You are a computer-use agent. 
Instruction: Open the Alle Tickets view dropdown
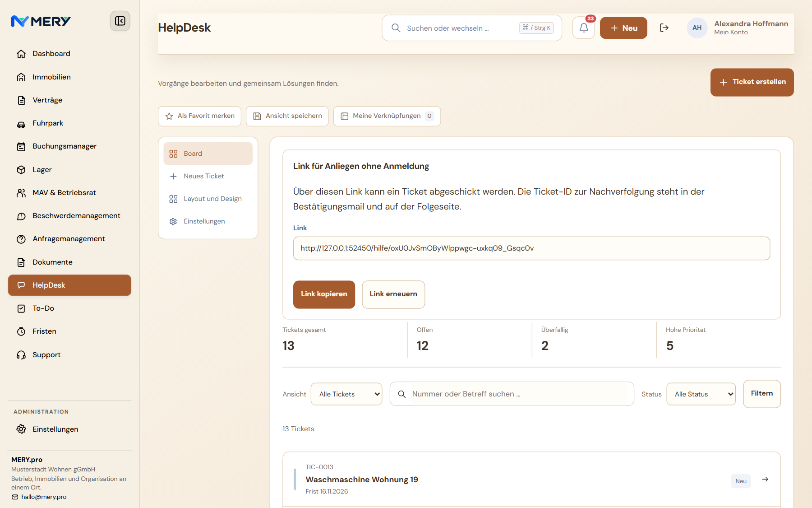tap(346, 394)
